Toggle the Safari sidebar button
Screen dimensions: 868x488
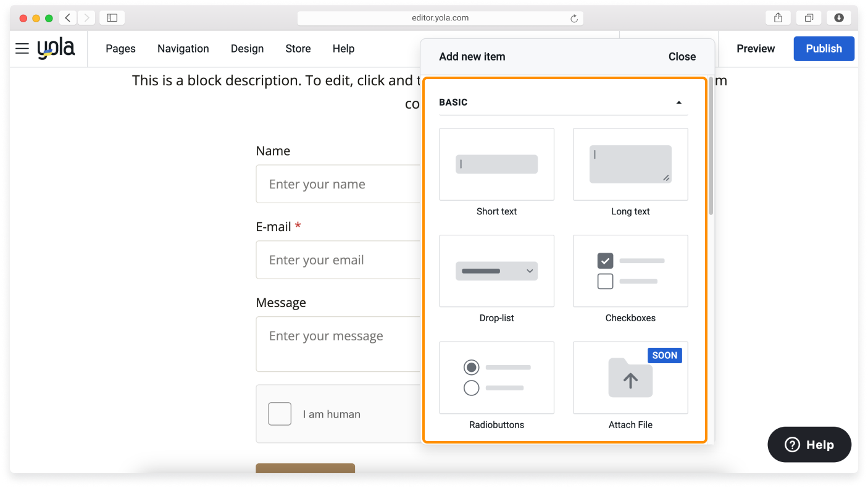(112, 18)
